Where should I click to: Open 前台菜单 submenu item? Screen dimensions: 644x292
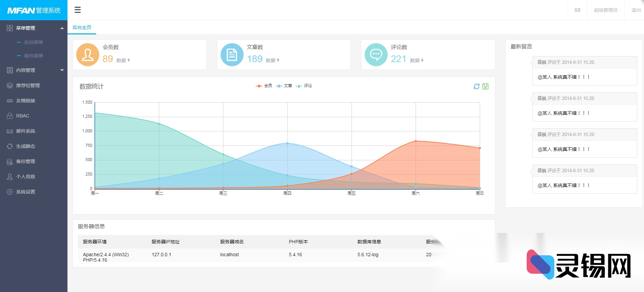point(33,56)
